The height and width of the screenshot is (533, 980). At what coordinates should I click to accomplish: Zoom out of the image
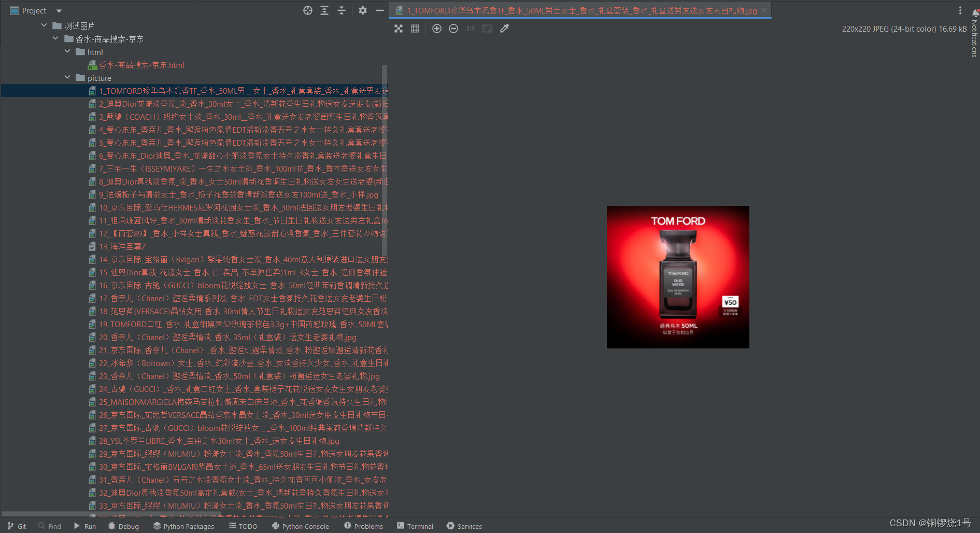point(453,29)
